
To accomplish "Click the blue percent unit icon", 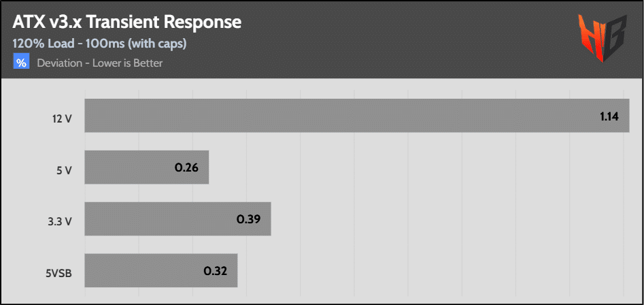I will point(22,63).
